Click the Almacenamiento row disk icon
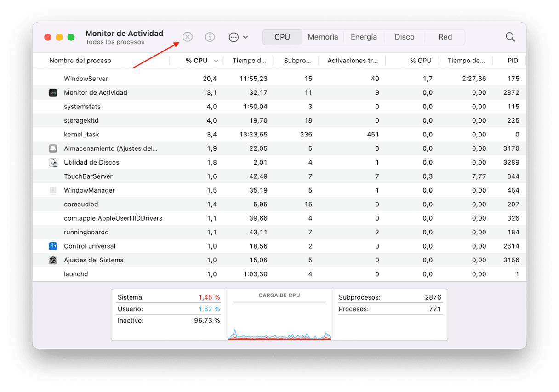The width and height of the screenshot is (559, 392). tap(53, 148)
